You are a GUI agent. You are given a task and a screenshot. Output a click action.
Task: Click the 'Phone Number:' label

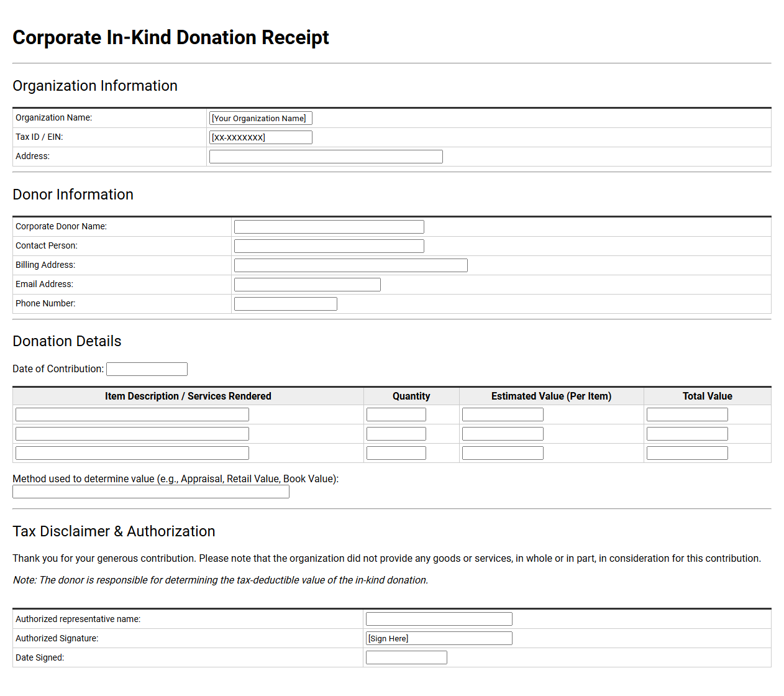pos(45,303)
